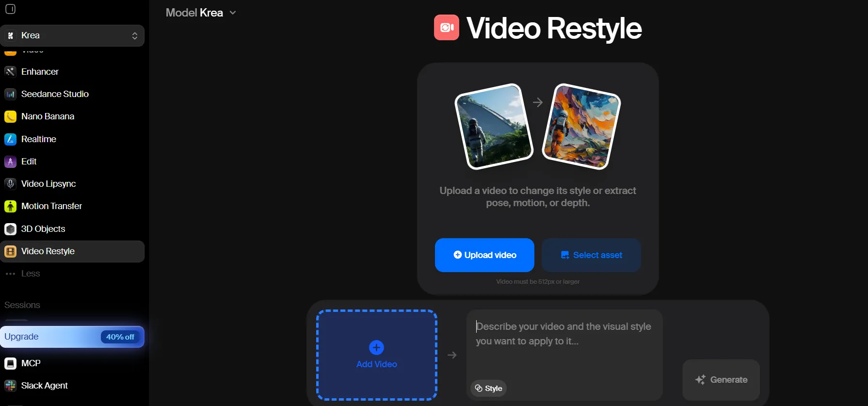Go to Seedance Studio

(72, 94)
